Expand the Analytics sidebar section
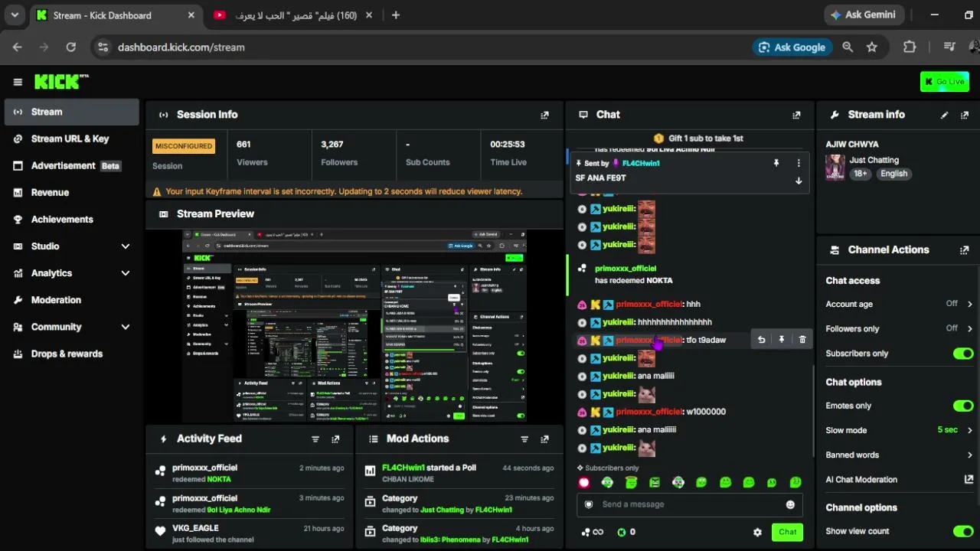The width and height of the screenshot is (980, 551). (125, 273)
